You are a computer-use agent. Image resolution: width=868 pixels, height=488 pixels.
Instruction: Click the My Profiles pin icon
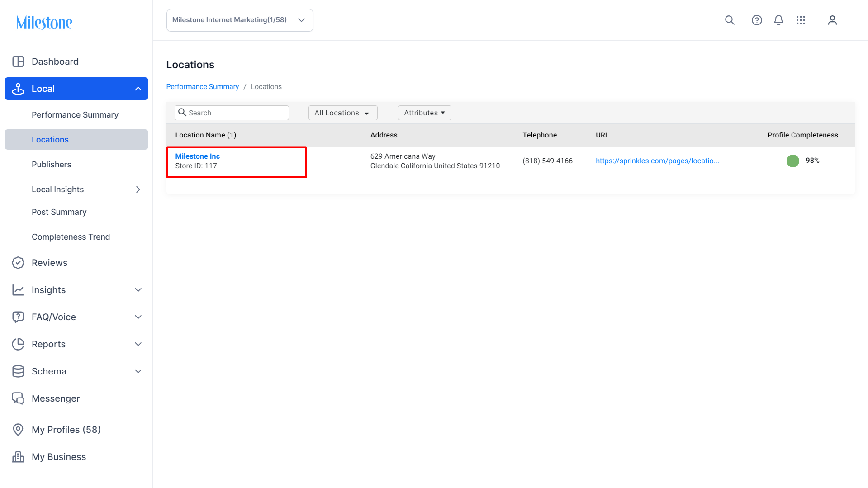(x=18, y=430)
